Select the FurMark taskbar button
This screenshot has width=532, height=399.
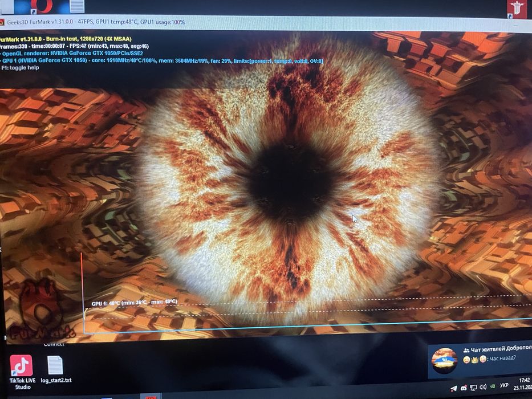point(151,396)
